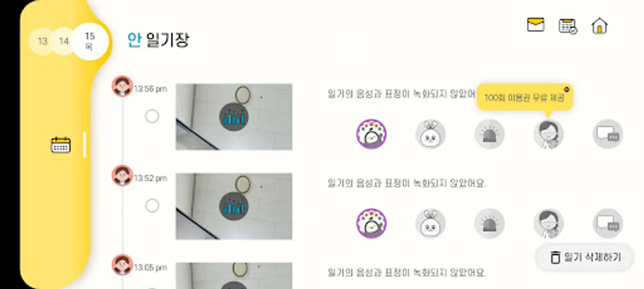Click siren alarm icon in 13:56 entry
Screen dimensions: 644x289
pyautogui.click(x=489, y=134)
